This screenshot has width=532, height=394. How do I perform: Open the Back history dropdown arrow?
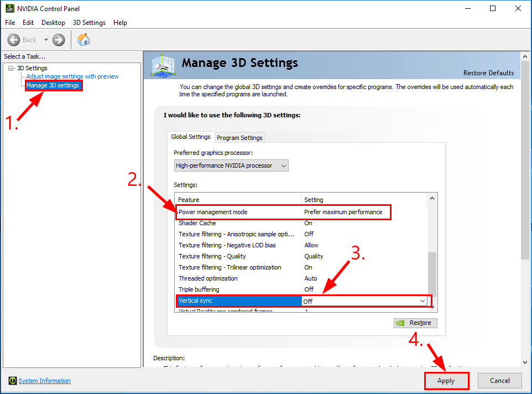point(46,40)
